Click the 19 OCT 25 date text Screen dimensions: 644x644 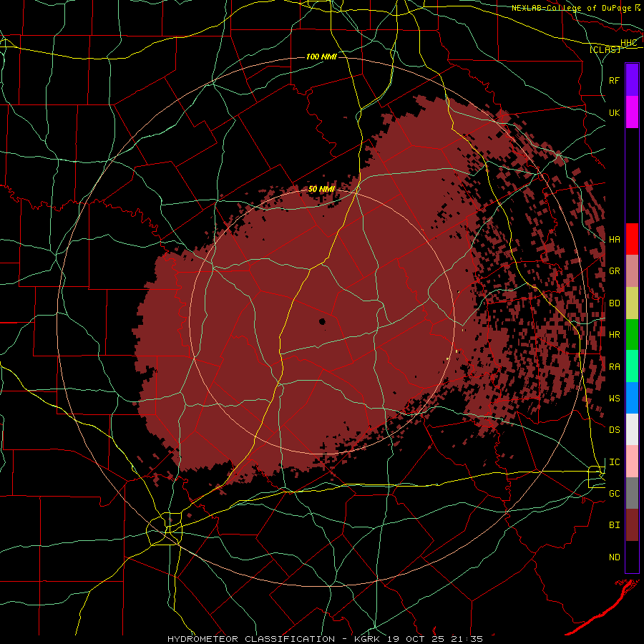pyautogui.click(x=417, y=639)
